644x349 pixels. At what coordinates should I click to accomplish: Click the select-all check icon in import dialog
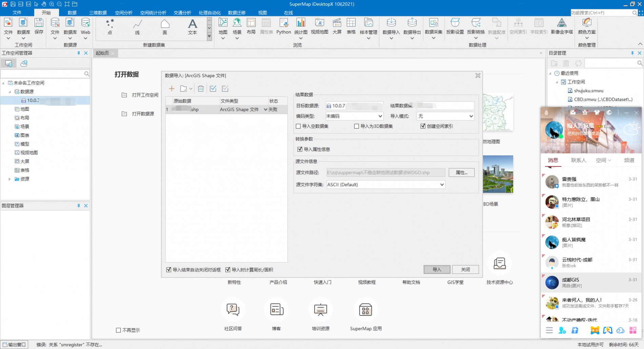tap(213, 89)
